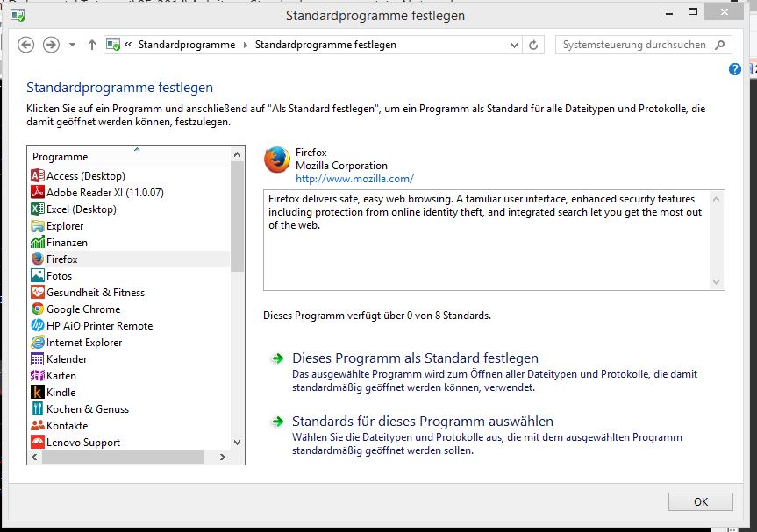Click the control panel icon in address bar
Viewport: 757px width, 532px height.
113,45
